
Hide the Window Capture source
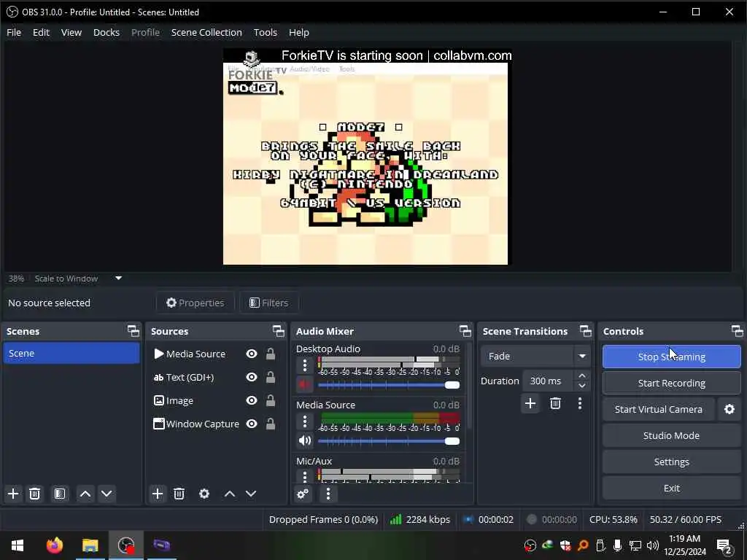[x=252, y=424]
